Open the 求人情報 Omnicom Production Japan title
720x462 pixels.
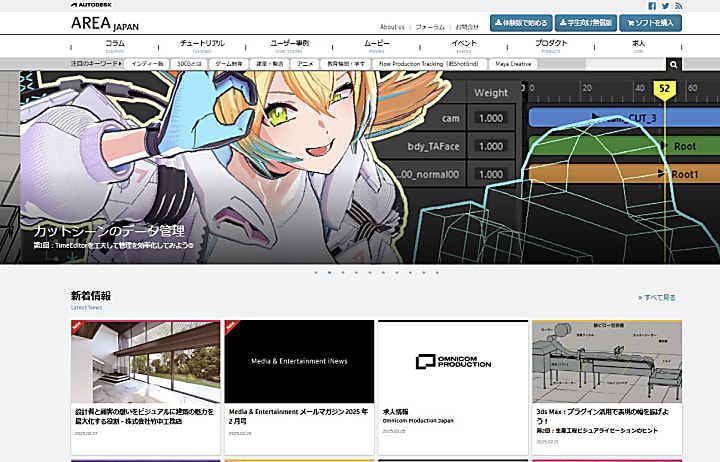(x=418, y=416)
